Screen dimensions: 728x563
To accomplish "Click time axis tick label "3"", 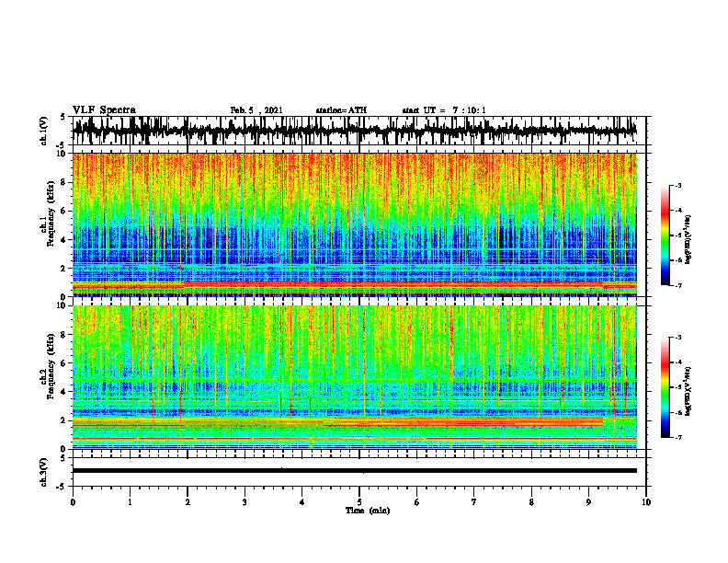I will pos(245,502).
